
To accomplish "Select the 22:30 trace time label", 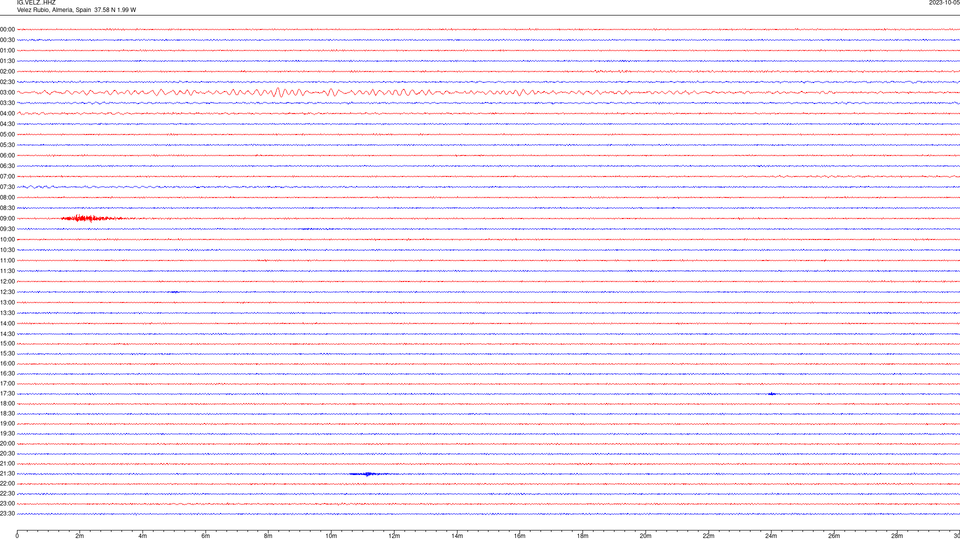I will (7, 493).
